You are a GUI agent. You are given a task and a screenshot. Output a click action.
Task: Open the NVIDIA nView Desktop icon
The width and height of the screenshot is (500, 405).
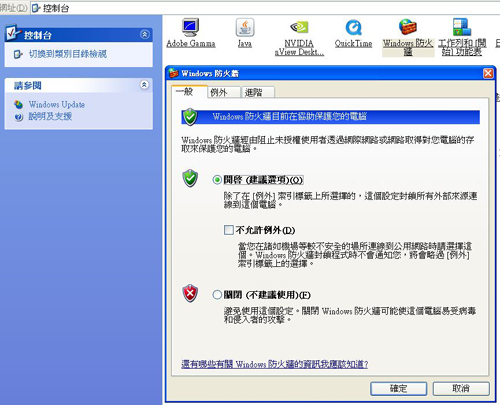pyautogui.click(x=299, y=27)
